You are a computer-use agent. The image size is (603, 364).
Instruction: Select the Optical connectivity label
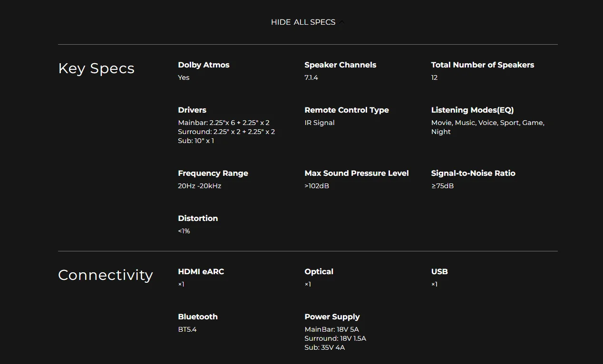[x=319, y=272]
